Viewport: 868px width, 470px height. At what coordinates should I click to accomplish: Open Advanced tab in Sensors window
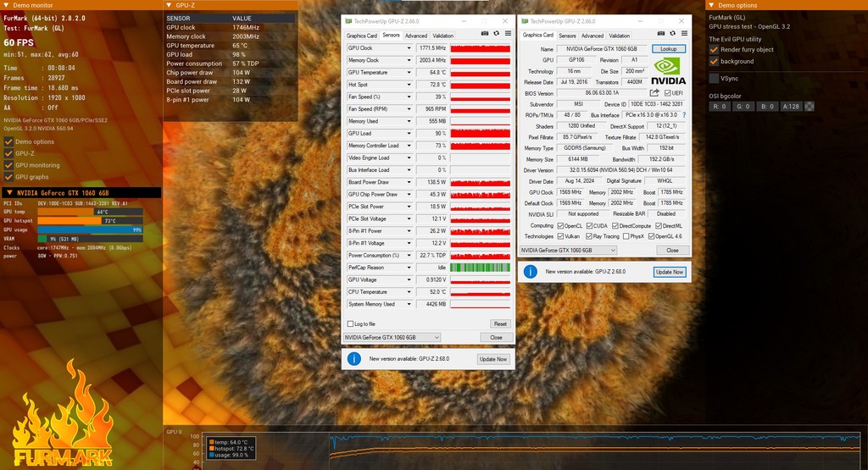click(415, 36)
